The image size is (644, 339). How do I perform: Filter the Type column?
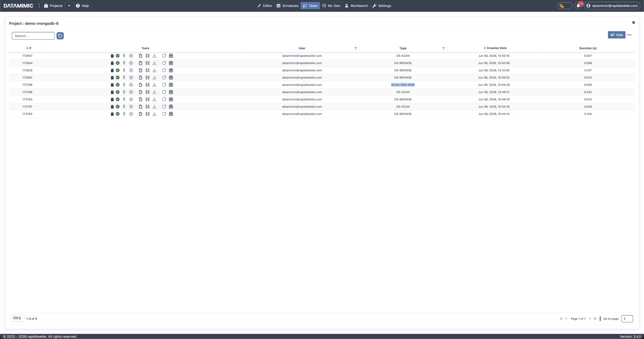pos(444,48)
